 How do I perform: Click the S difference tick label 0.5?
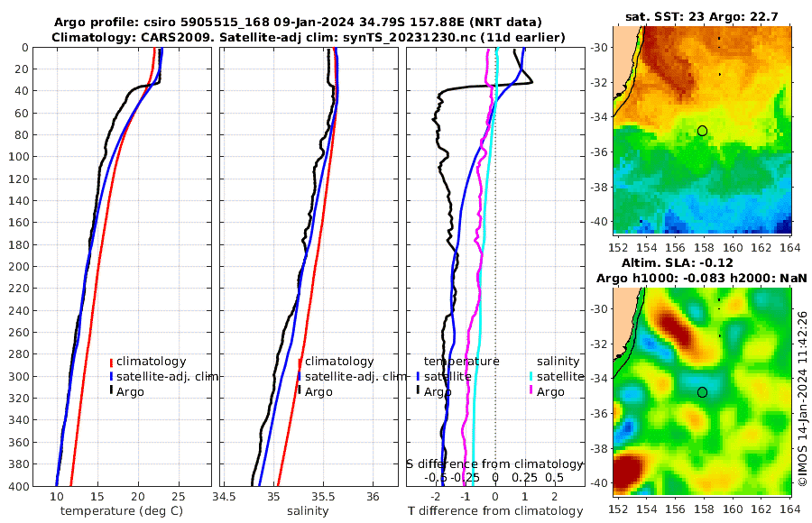coord(554,477)
